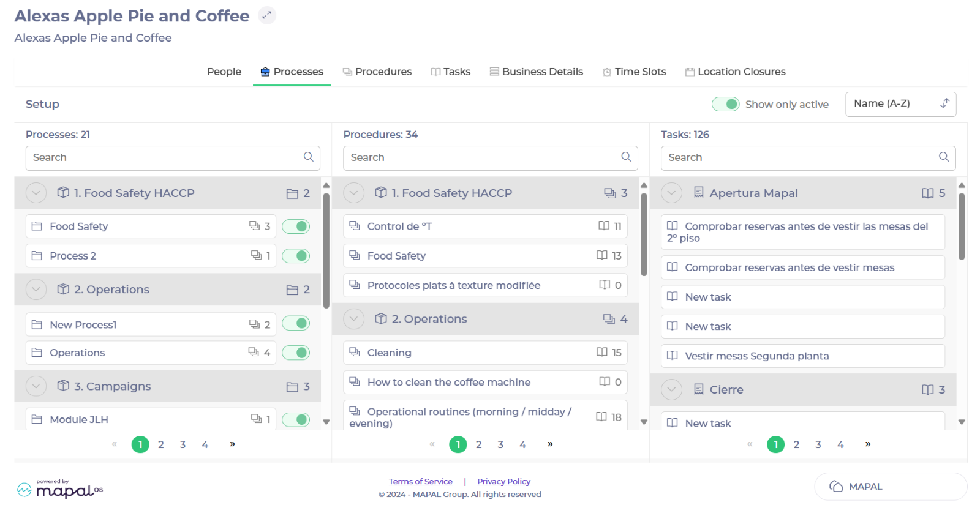980x505 pixels.
Task: Switch to the Tasks tab
Action: click(x=451, y=72)
